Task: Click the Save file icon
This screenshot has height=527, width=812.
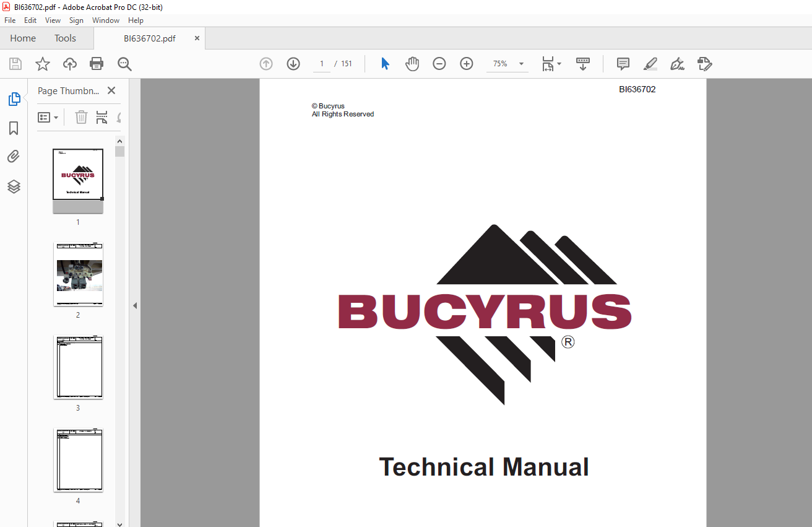Action: tap(15, 64)
